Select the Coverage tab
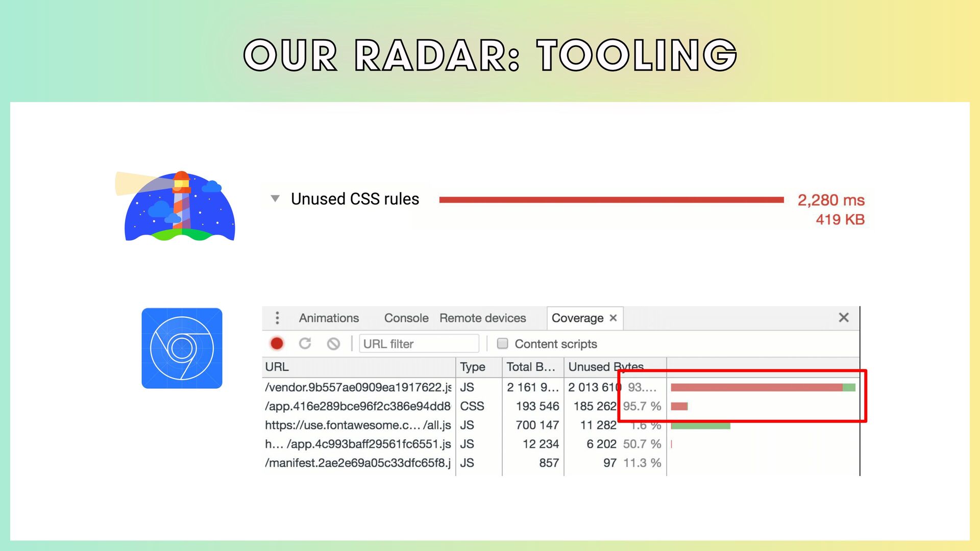980x551 pixels. coord(577,318)
